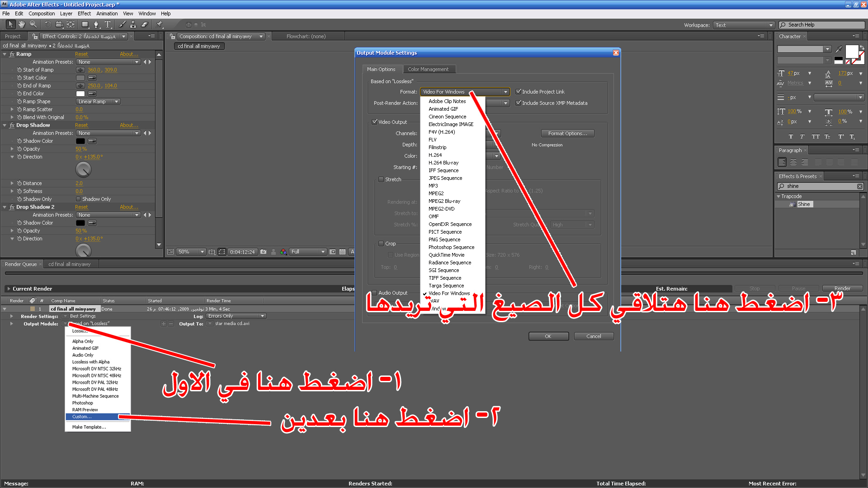Image resolution: width=868 pixels, height=488 pixels.
Task: Toggle Region of Interest button
Action: 333,252
